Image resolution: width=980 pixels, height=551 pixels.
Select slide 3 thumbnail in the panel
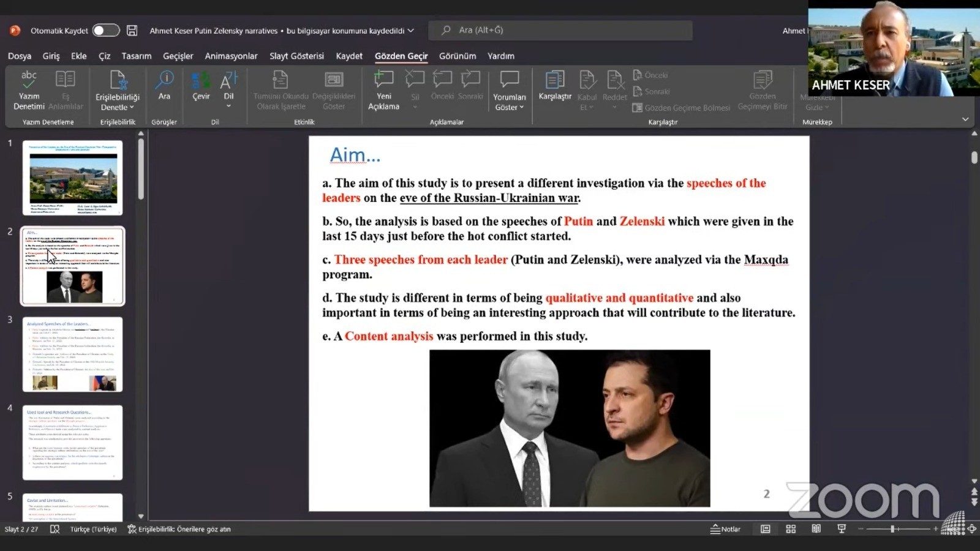coord(73,354)
